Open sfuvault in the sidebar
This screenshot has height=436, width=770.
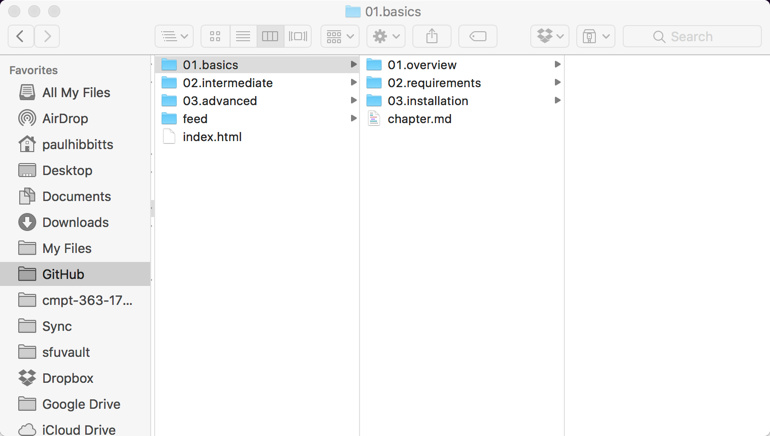click(x=75, y=352)
